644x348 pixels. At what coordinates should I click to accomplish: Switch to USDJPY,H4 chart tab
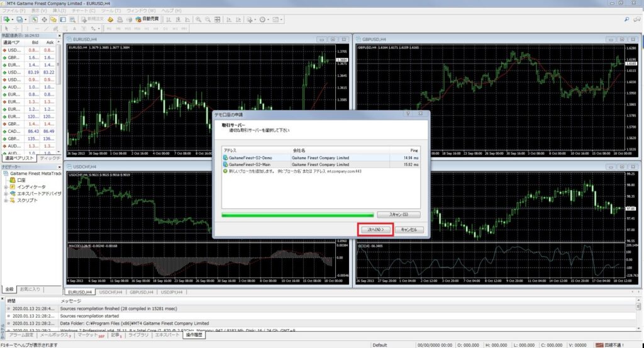coord(172,292)
